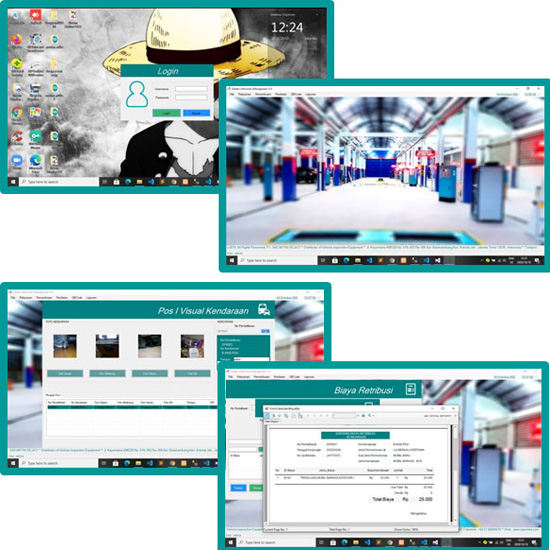Screen dimensions: 550x550
Task: Open Laporan menu in Pos I window
Action: (91, 297)
